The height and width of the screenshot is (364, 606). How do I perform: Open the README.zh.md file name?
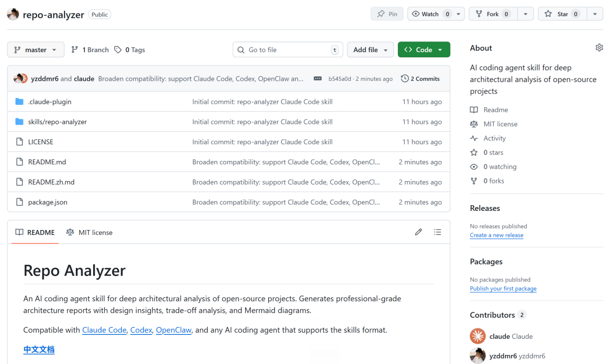coord(52,182)
